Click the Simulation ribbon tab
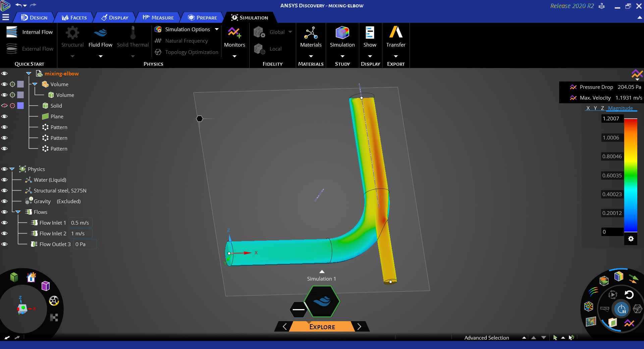Image resolution: width=644 pixels, height=349 pixels. click(x=250, y=17)
